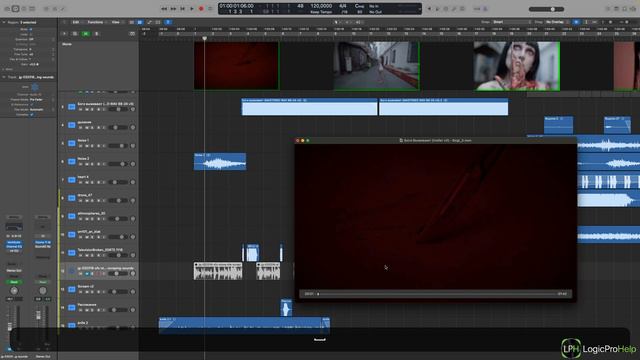Screen dimensions: 640x360
Task: Click the Channel EQ plugin slot
Action: coord(14,247)
